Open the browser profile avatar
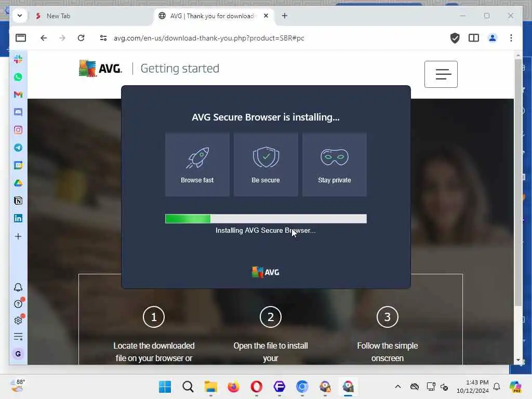Screen dimensions: 532x399 [x=493, y=37]
